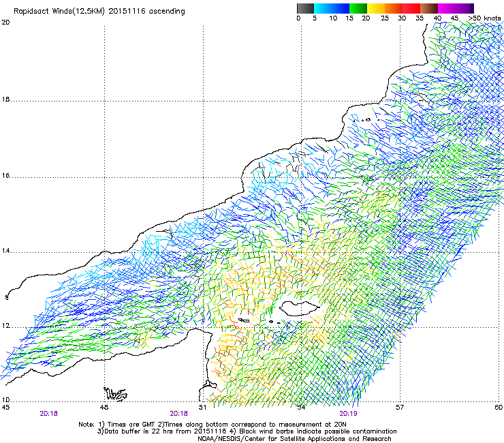Click the note "Times are GMT" line
Image resolution: width=504 pixels, height=443 pixels.
[x=212, y=425]
